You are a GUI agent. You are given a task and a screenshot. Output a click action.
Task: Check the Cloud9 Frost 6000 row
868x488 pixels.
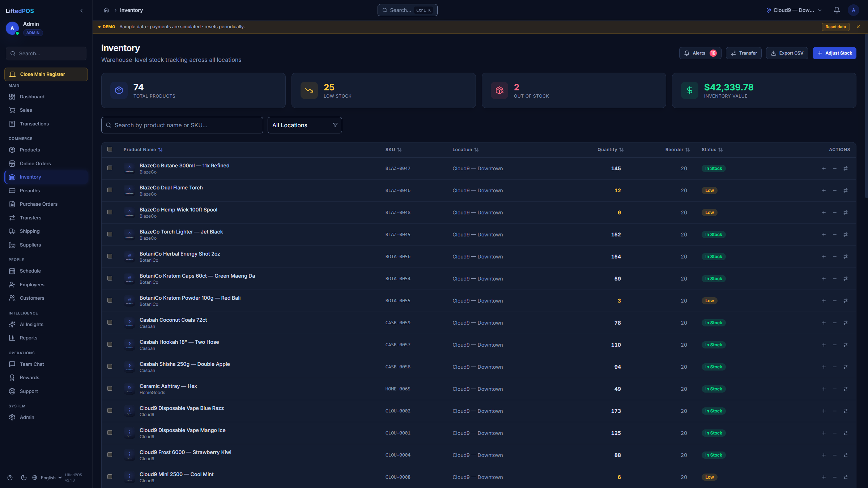coord(110,454)
